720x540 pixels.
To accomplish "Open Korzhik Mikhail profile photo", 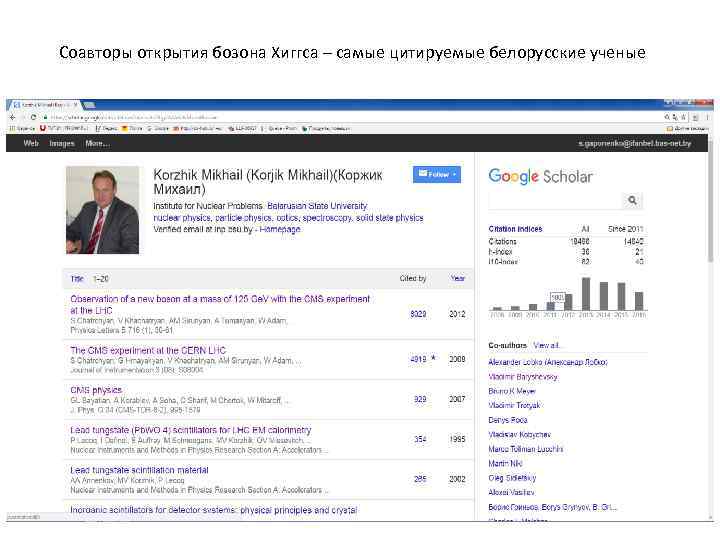I will (102, 210).
